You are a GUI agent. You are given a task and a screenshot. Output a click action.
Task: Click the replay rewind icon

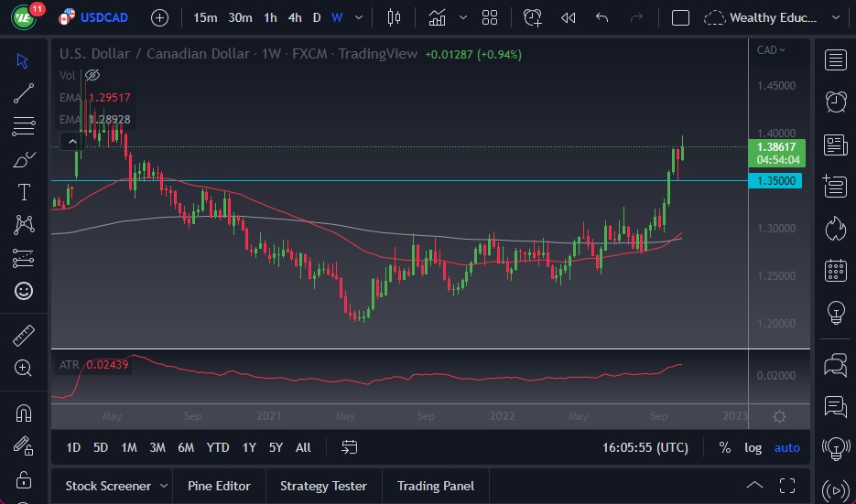point(569,17)
